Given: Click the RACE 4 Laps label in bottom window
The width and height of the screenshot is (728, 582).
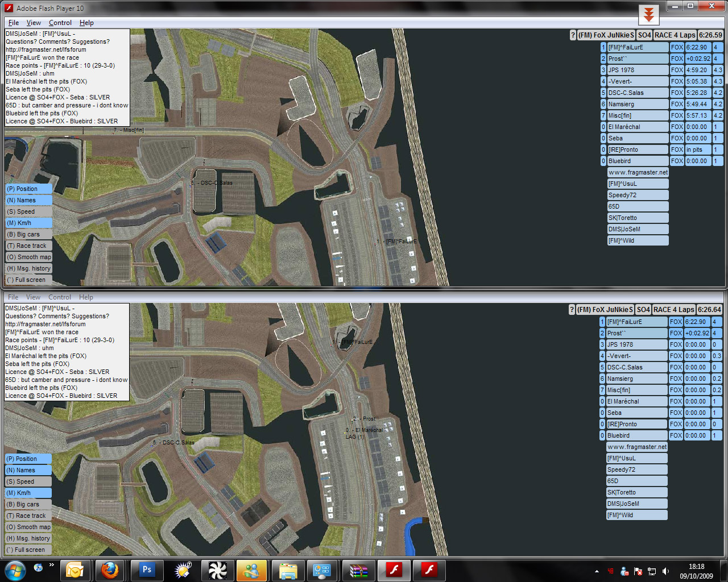Looking at the screenshot, I should [674, 310].
